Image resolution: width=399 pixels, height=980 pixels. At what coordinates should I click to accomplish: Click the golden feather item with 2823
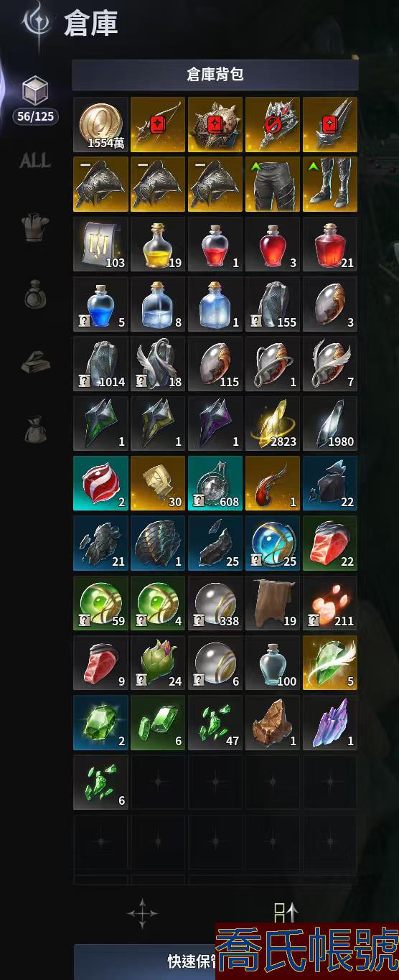[x=273, y=424]
